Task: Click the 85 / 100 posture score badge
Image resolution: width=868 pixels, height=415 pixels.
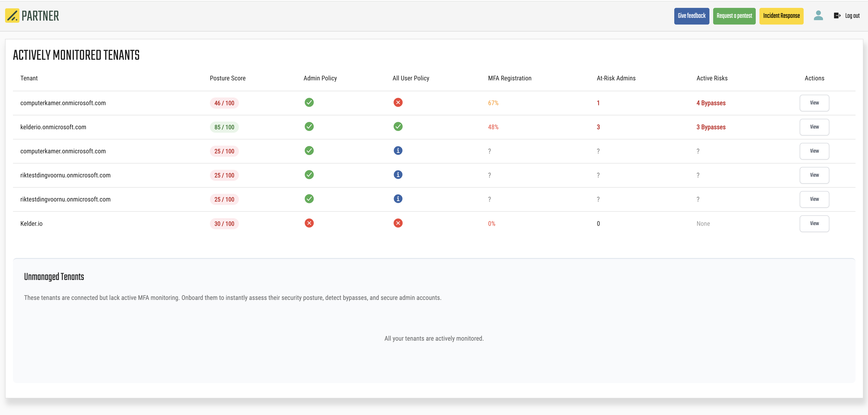Action: click(x=224, y=127)
